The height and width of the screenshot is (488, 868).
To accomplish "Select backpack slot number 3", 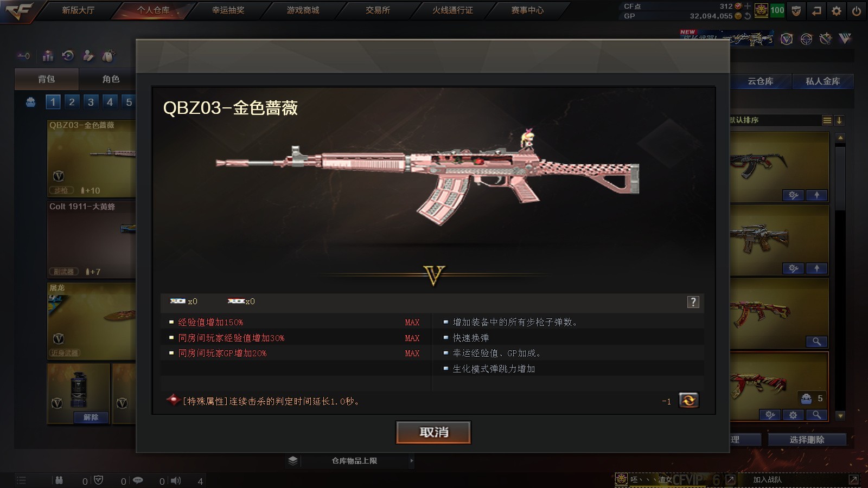I will click(x=91, y=102).
